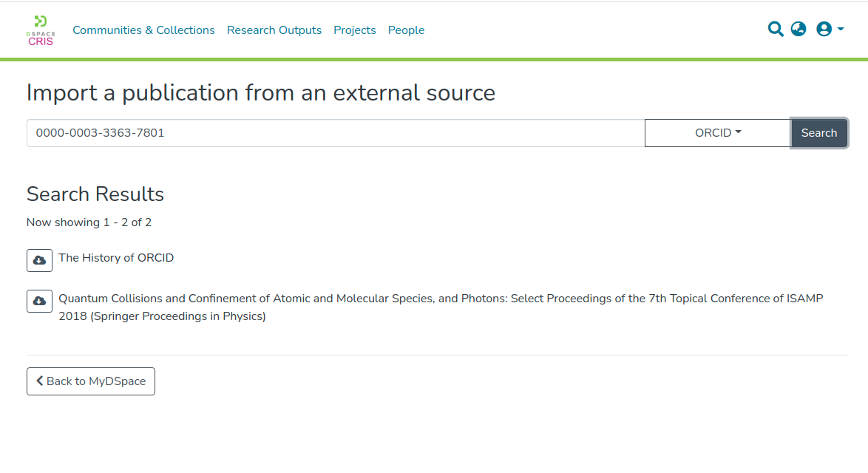The image size is (868, 473).
Task: Open the language globe icon
Action: pos(799,30)
